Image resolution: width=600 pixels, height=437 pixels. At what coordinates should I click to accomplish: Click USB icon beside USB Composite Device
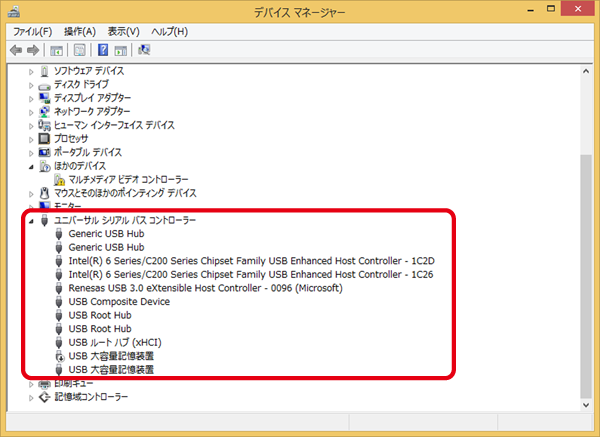click(x=59, y=302)
